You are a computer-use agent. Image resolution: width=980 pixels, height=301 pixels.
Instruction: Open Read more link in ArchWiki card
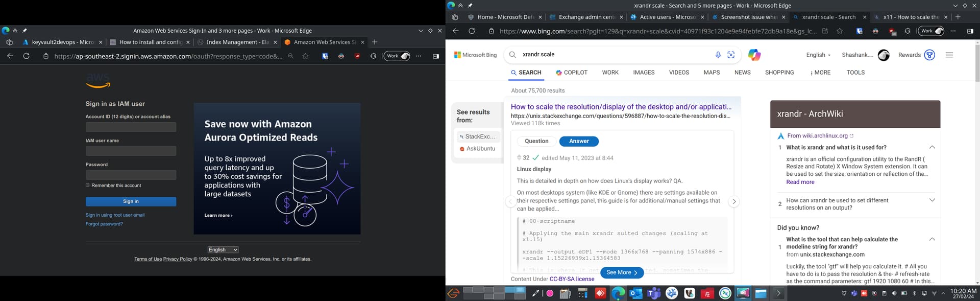coord(800,182)
